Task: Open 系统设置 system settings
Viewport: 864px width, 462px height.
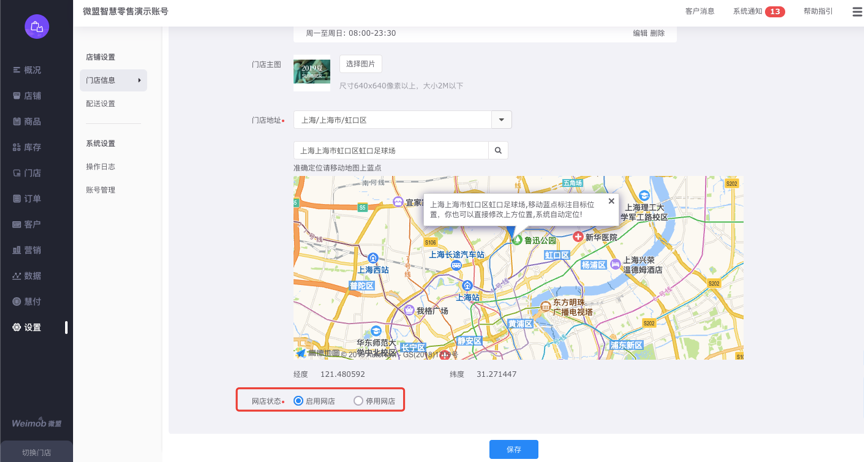Action: [100, 143]
